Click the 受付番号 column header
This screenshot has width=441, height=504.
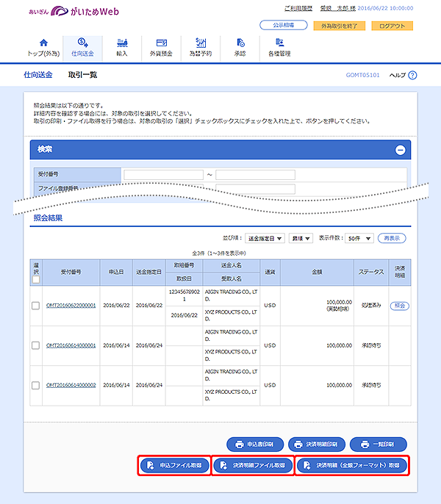[x=71, y=273]
